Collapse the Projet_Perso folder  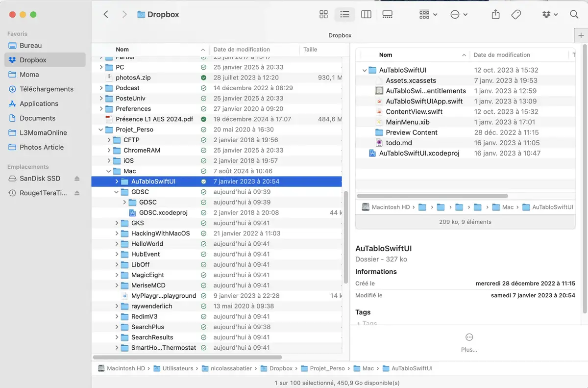click(x=101, y=129)
